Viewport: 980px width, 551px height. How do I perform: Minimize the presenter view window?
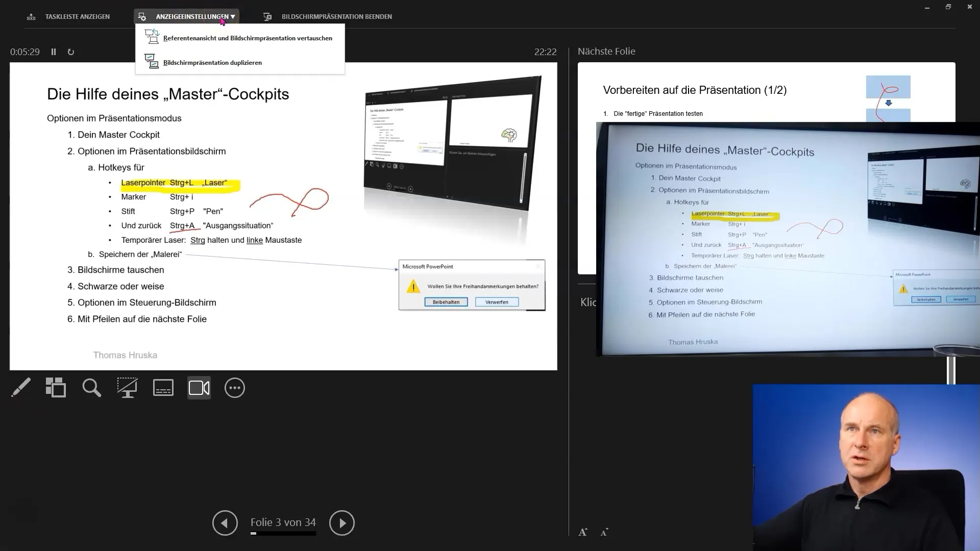(x=927, y=7)
